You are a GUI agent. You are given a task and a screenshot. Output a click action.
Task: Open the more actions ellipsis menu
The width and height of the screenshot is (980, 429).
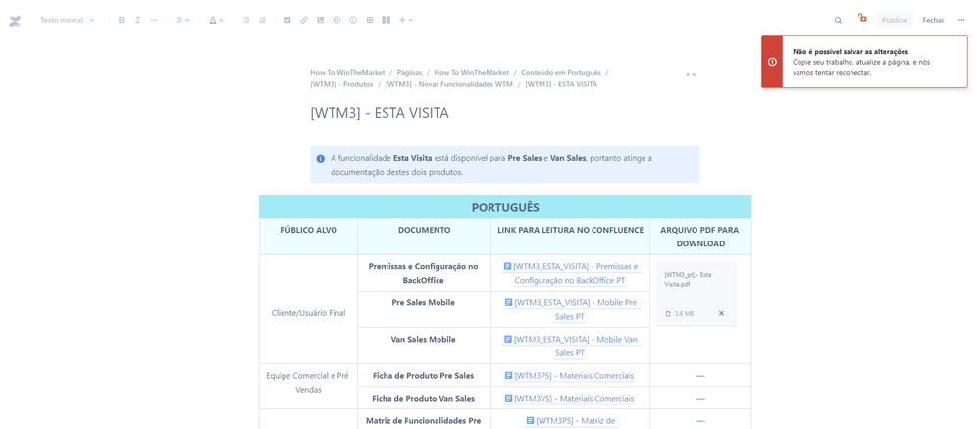pos(961,20)
